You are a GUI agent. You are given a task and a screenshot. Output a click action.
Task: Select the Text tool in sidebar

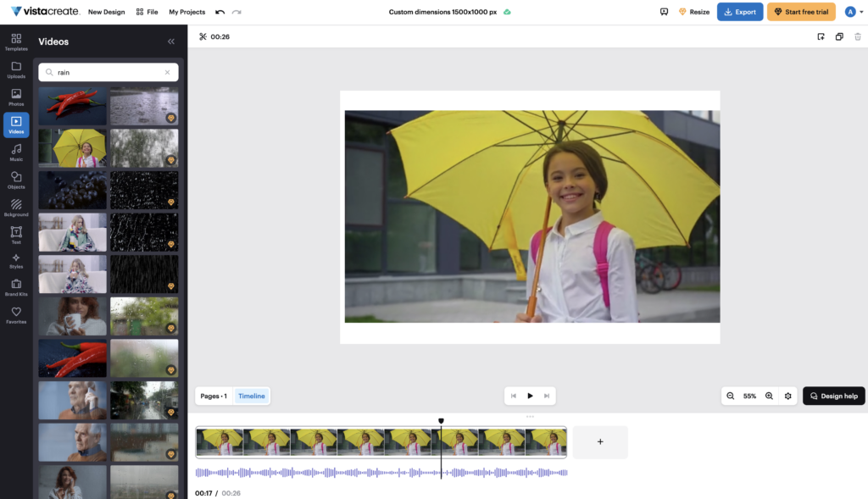click(x=16, y=235)
